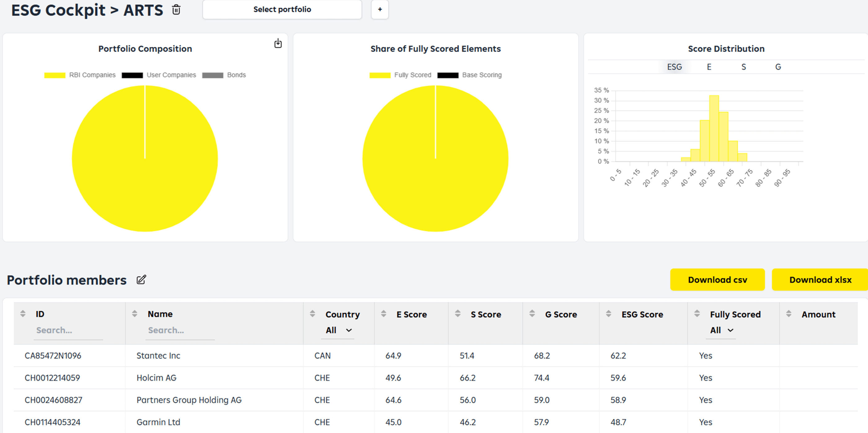Sort the table by ESG Score column
This screenshot has height=433, width=868.
click(609, 314)
